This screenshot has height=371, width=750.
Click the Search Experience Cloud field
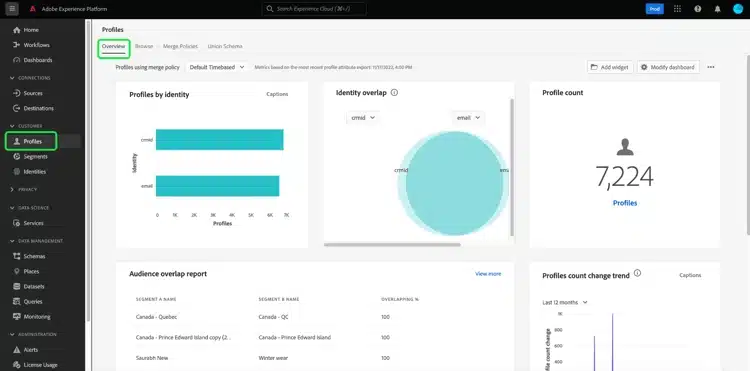(314, 9)
